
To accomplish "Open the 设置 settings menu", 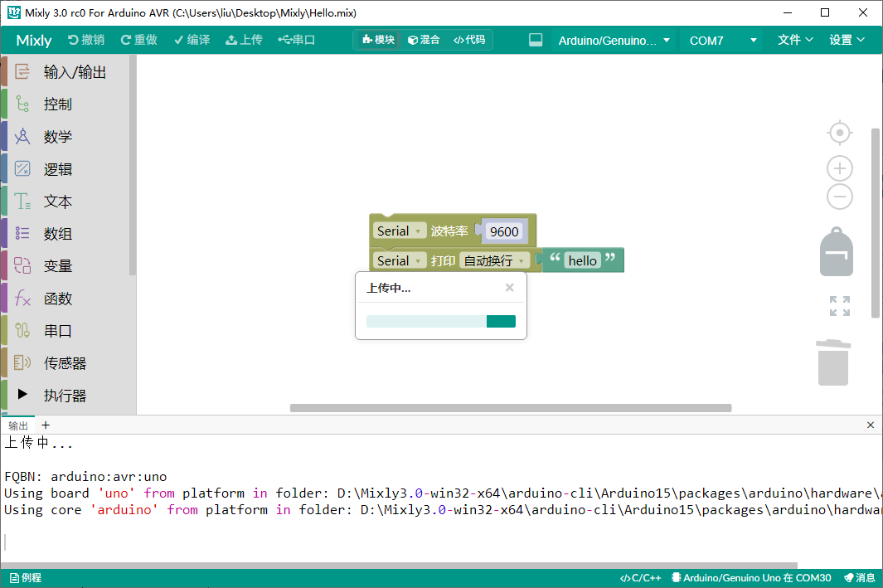I will click(x=847, y=40).
